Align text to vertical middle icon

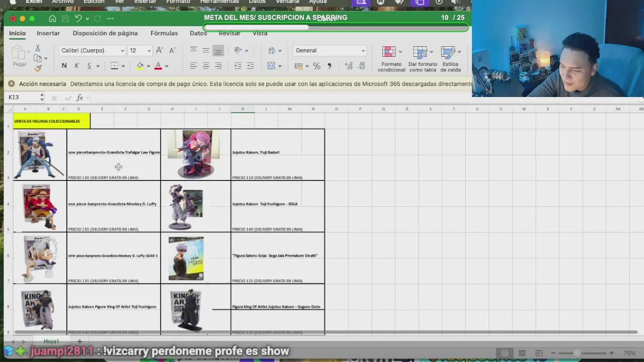click(206, 50)
